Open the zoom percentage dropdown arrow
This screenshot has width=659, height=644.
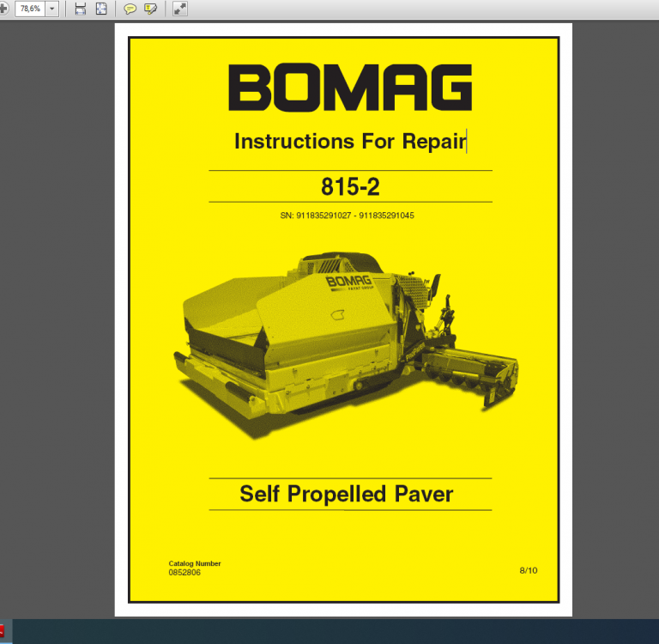point(52,9)
